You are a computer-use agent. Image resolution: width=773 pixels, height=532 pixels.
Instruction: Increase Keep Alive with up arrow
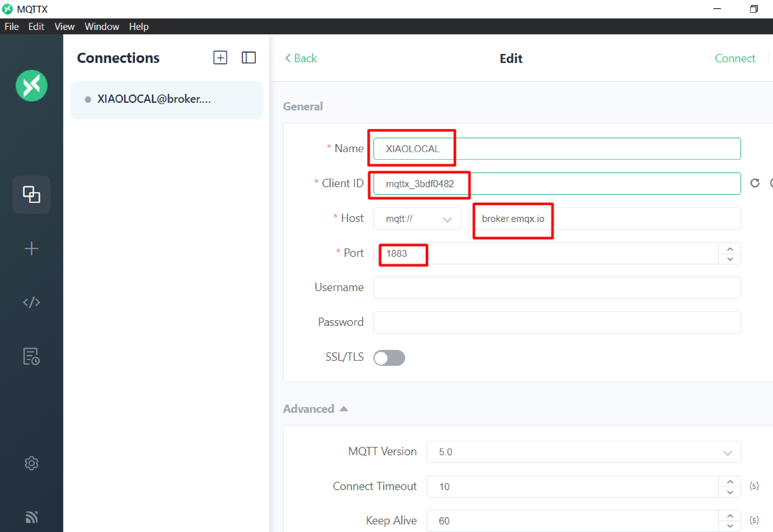point(730,516)
